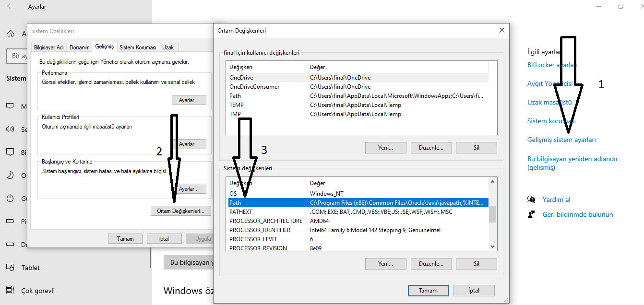Select user Path variable with WindowsApps value
Image resolution: width=644 pixels, height=305 pixels.
tap(358, 96)
